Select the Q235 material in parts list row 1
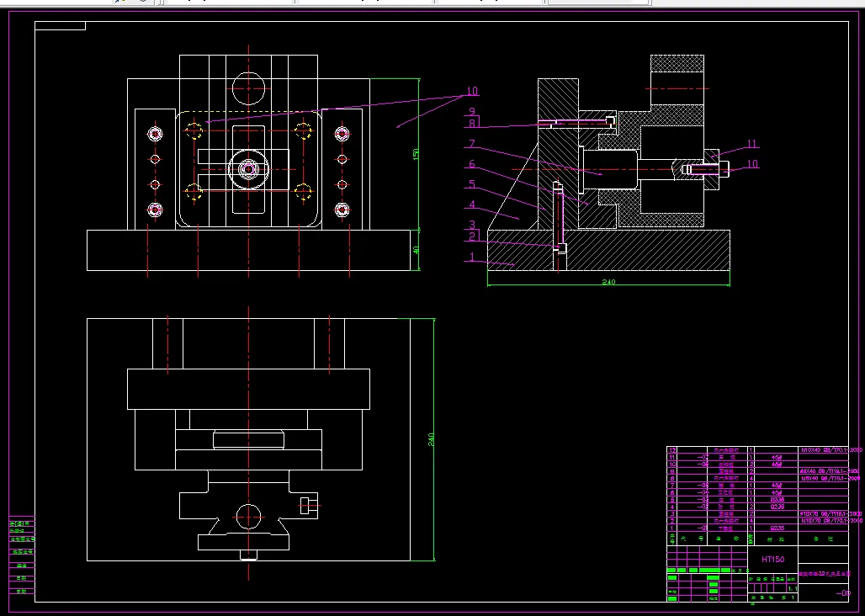The image size is (865, 616). click(x=777, y=528)
